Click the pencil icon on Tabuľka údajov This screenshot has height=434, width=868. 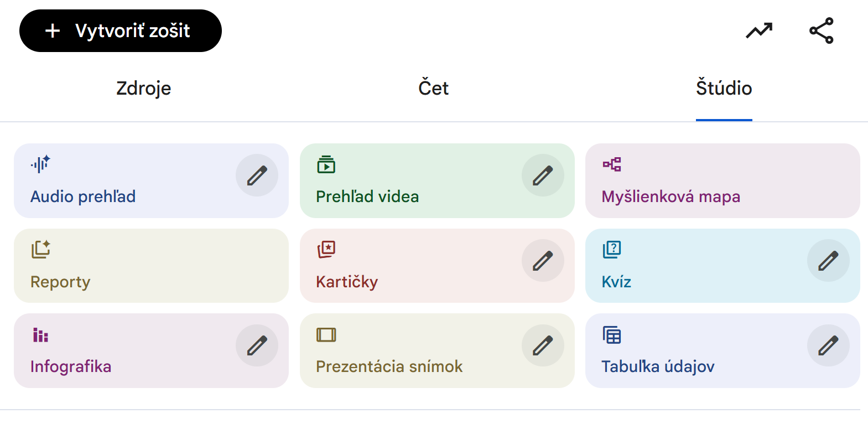(828, 345)
